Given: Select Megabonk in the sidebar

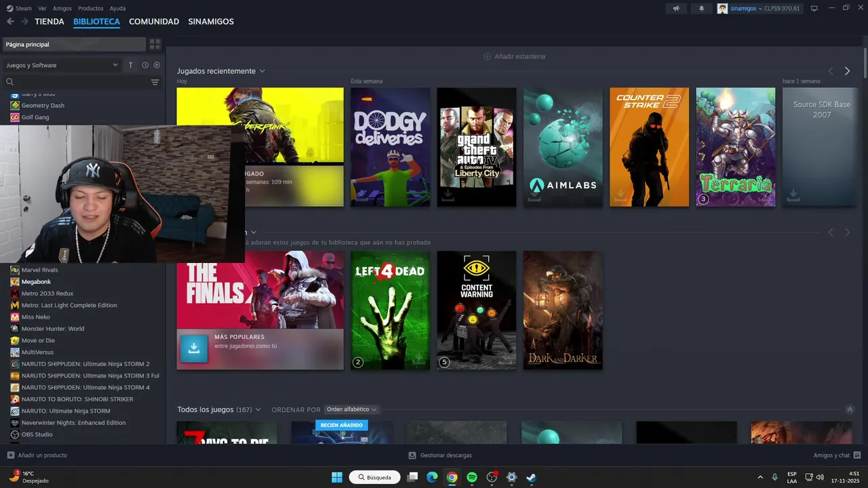Looking at the screenshot, I should pyautogui.click(x=36, y=281).
